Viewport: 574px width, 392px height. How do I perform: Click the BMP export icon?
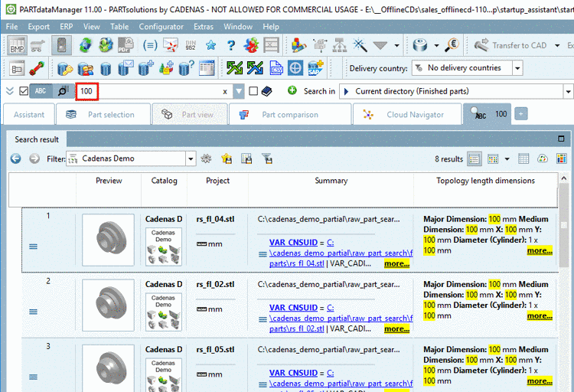click(x=15, y=45)
